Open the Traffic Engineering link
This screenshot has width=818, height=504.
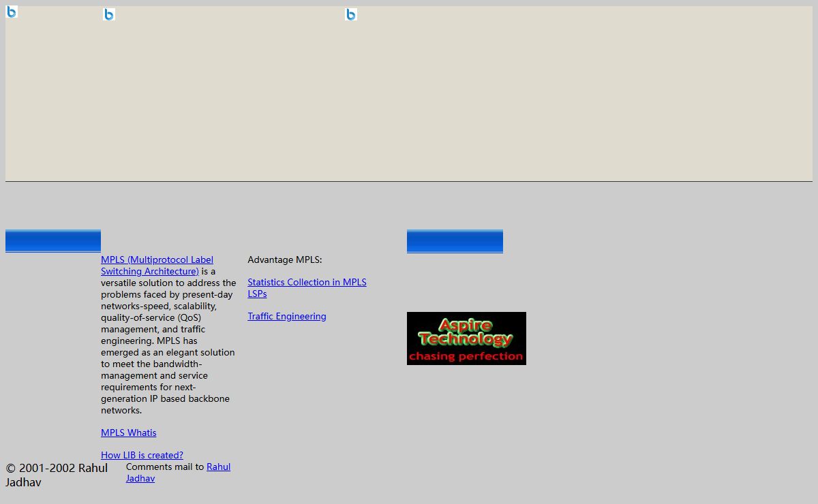click(287, 316)
